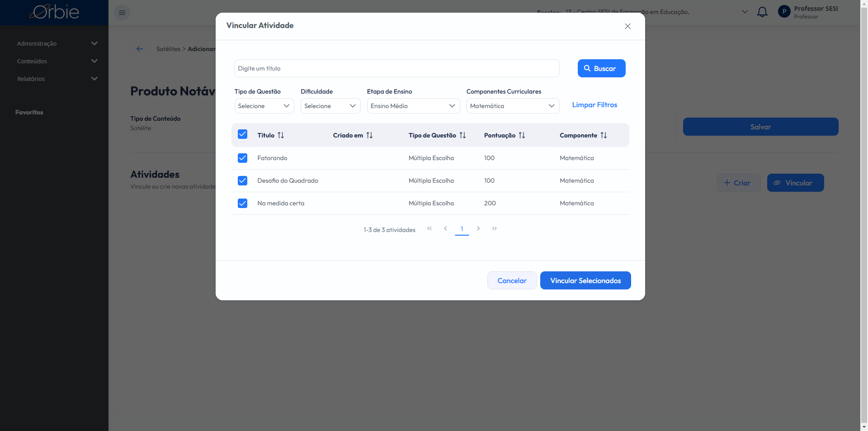Viewport: 868px width, 431px height.
Task: Open the Tipo de Questão dropdown
Action: point(264,106)
